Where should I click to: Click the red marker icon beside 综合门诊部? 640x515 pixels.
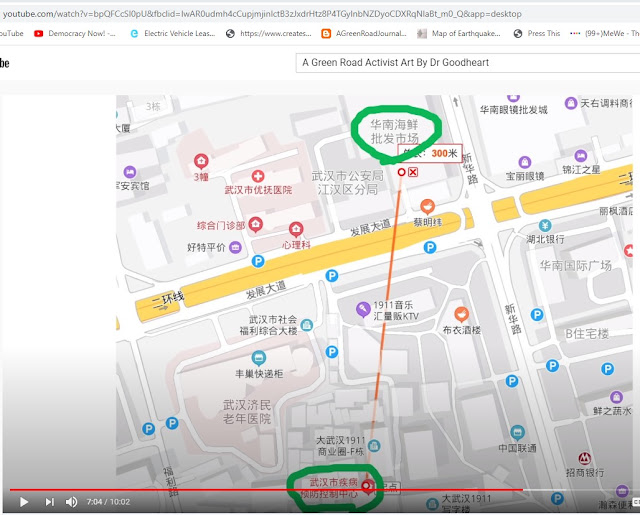(x=256, y=224)
